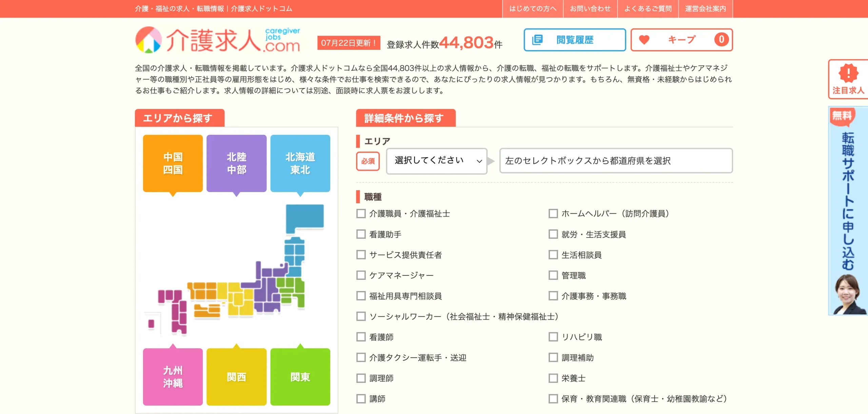Click the キープ button
Screen dimensions: 868x414
[x=682, y=40]
